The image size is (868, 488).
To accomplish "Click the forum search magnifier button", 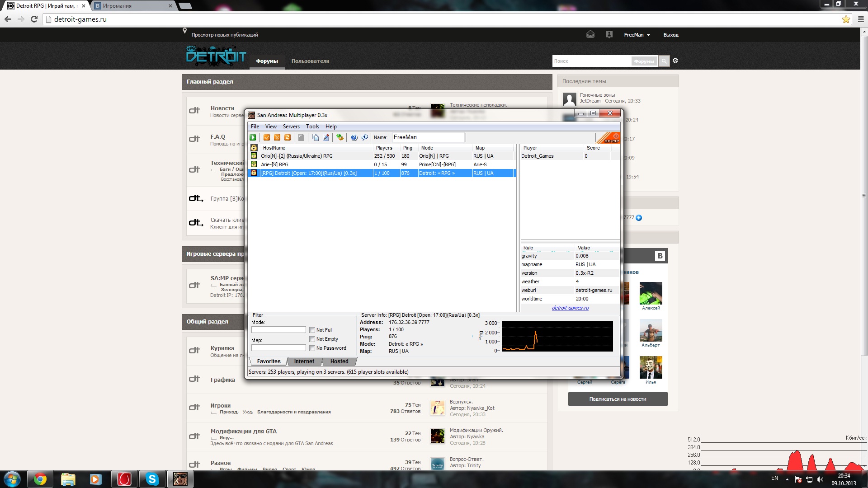I will tap(664, 61).
